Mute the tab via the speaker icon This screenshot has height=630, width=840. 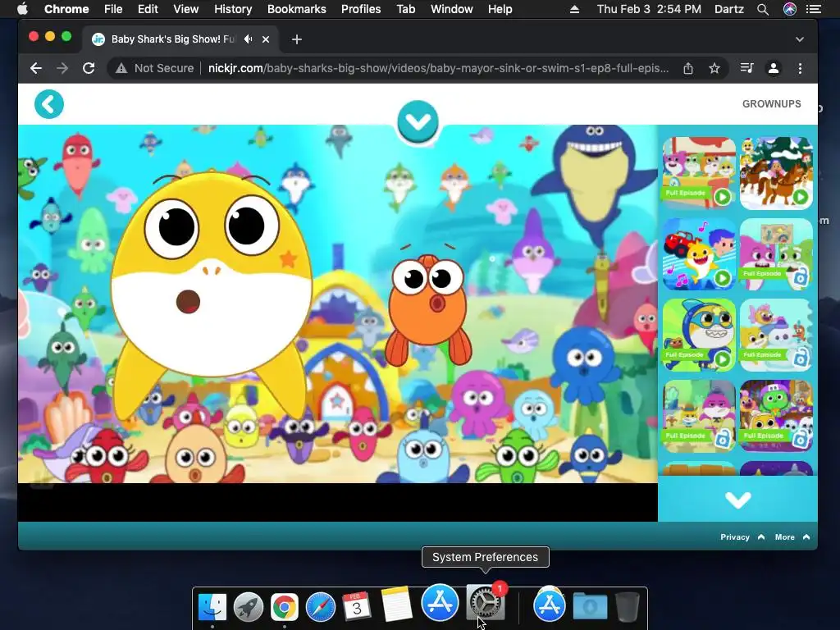click(x=248, y=39)
